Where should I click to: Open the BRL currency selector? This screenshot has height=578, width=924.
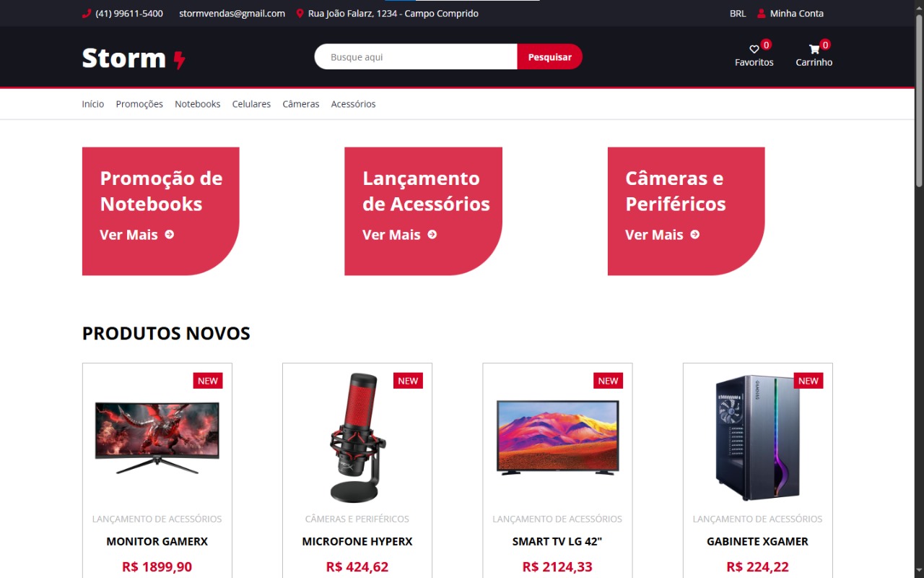coord(738,13)
